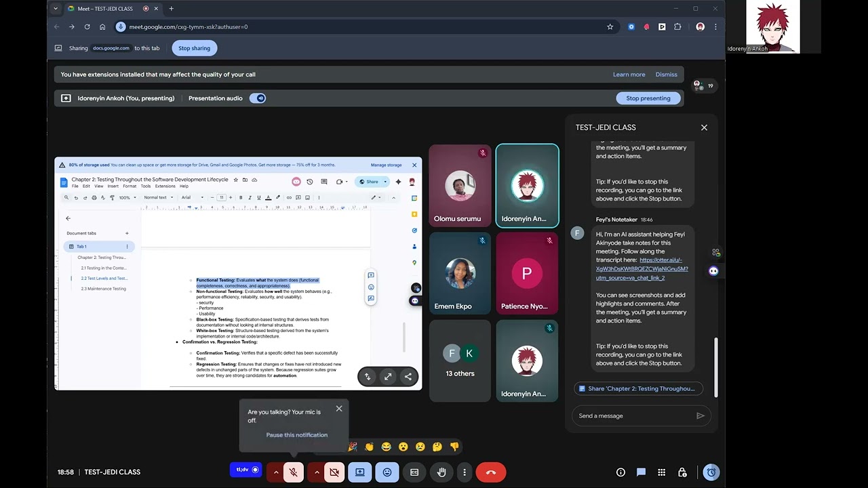
Task: Turn on the camera in Meet controls
Action: 334,472
